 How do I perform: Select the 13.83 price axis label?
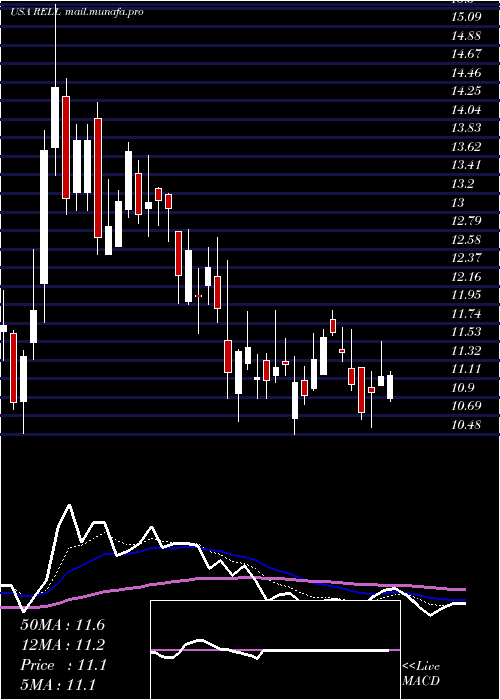tap(467, 128)
